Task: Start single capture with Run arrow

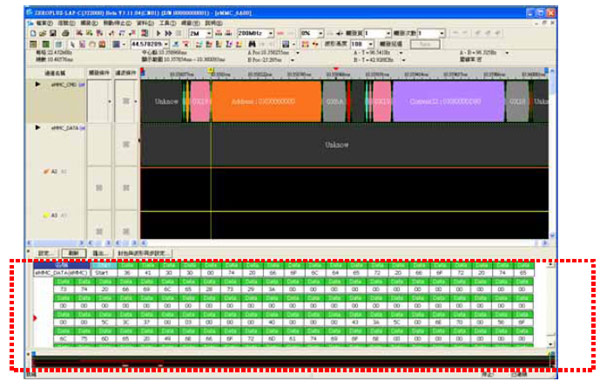Action: point(158,33)
